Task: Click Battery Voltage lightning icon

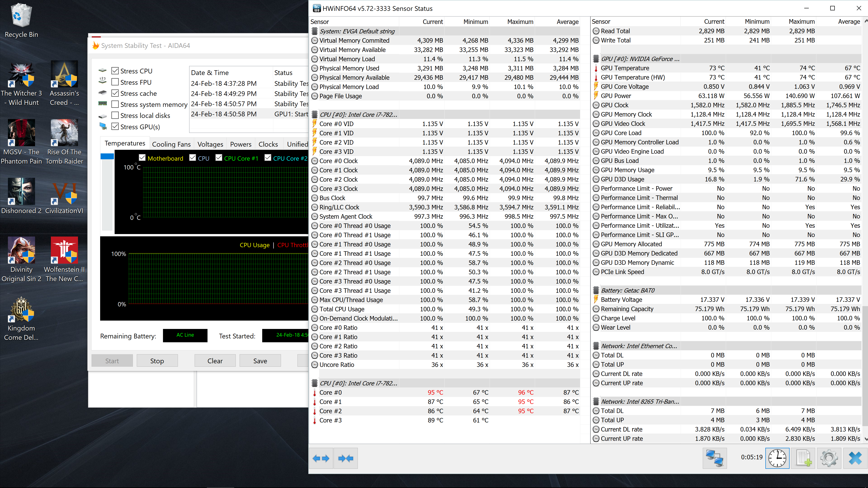Action: [596, 299]
